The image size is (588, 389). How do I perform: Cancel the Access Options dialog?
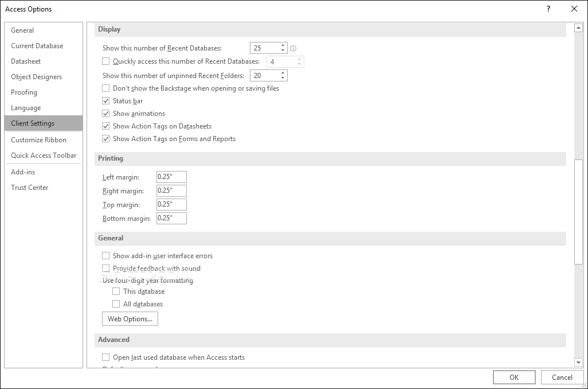coord(562,377)
